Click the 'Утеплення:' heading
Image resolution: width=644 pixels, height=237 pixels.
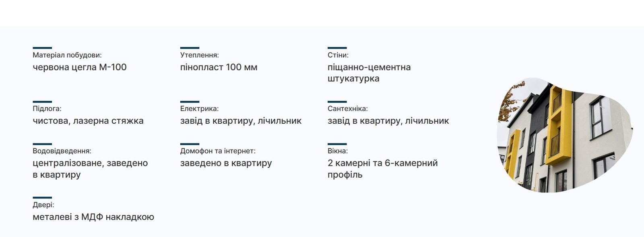(200, 55)
